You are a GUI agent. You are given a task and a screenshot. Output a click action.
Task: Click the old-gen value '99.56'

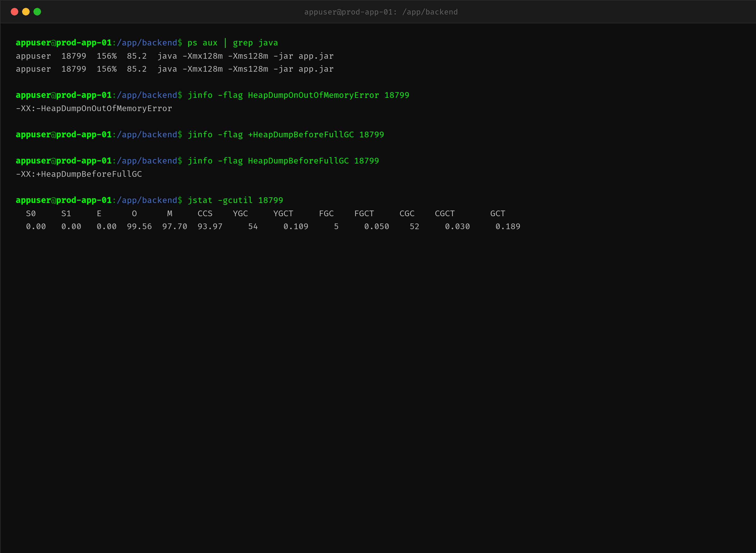pos(139,227)
